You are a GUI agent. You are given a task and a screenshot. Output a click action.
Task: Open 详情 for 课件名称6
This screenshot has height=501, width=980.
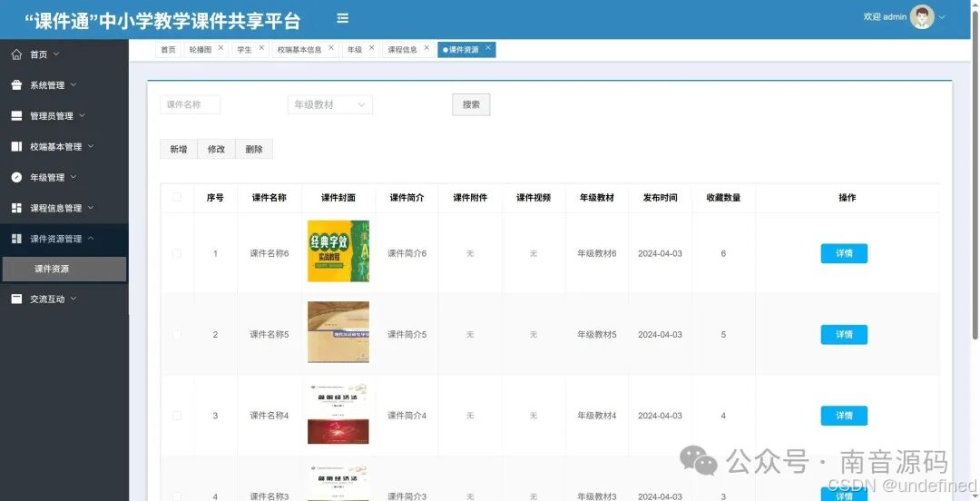click(x=844, y=253)
